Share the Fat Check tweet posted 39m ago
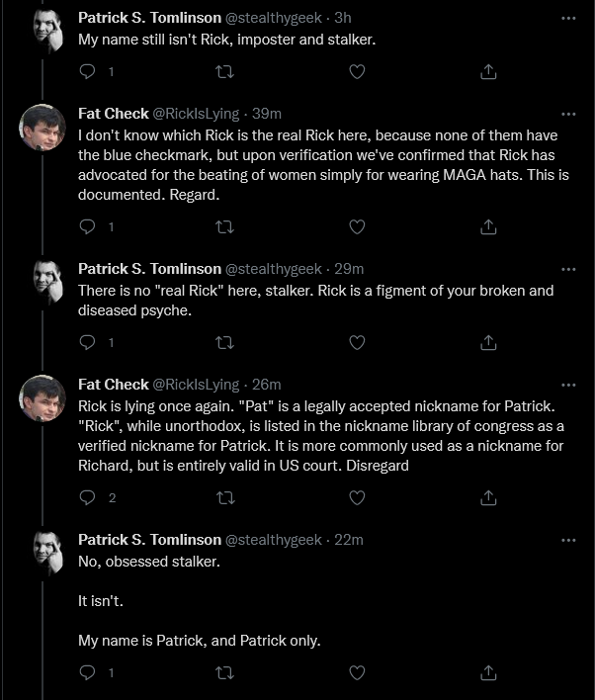The image size is (595, 700). [x=488, y=226]
